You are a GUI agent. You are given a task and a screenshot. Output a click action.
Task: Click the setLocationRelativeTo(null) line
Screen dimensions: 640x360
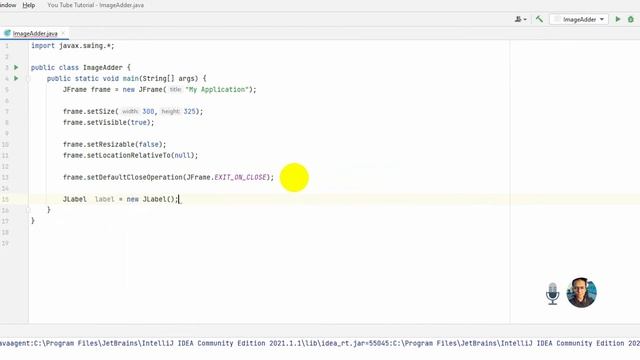pyautogui.click(x=131, y=156)
